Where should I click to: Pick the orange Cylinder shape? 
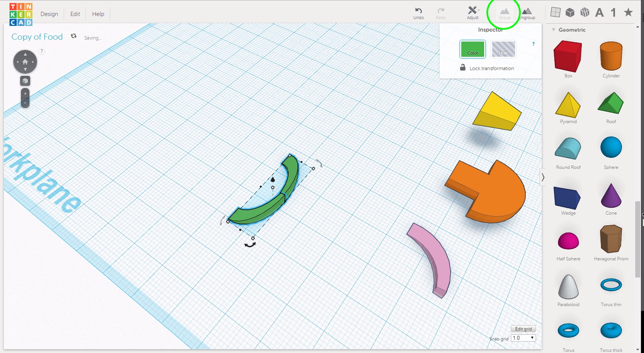(611, 56)
